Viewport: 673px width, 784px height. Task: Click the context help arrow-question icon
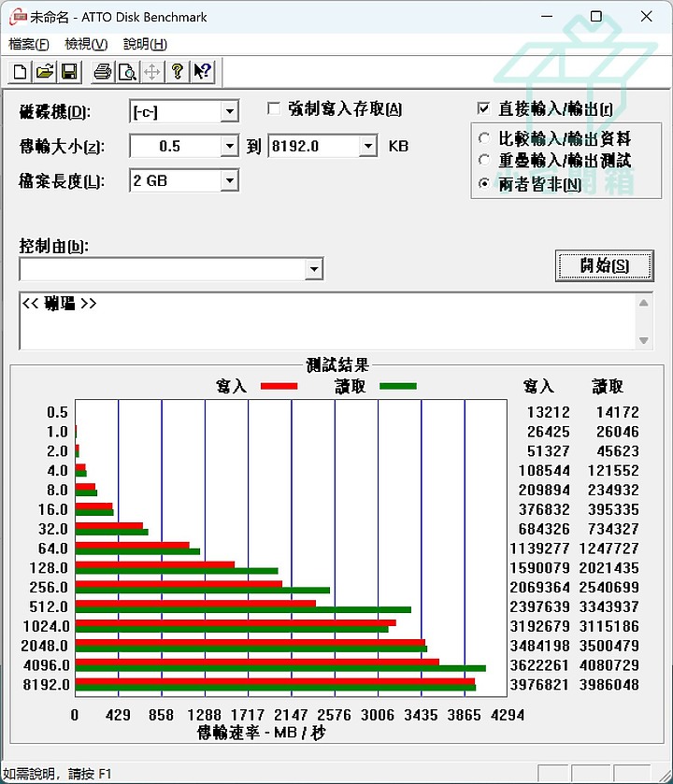(202, 72)
